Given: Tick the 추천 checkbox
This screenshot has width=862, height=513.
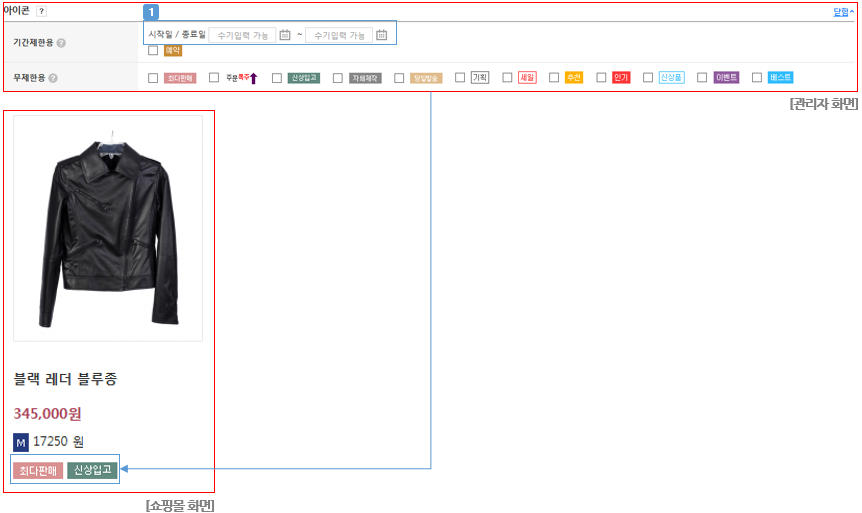Looking at the screenshot, I should 554,78.
